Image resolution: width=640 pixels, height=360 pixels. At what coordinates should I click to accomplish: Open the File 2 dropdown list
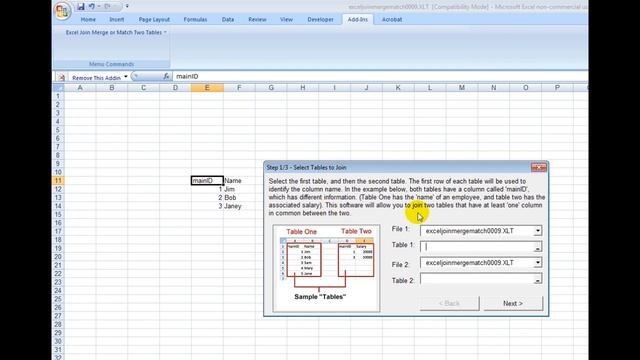coord(538,263)
